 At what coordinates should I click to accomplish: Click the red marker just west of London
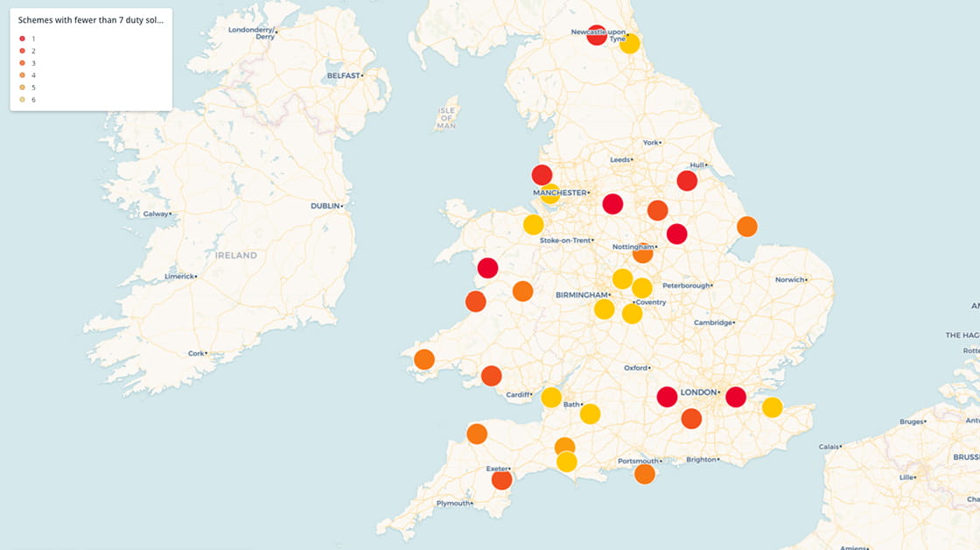(x=667, y=397)
